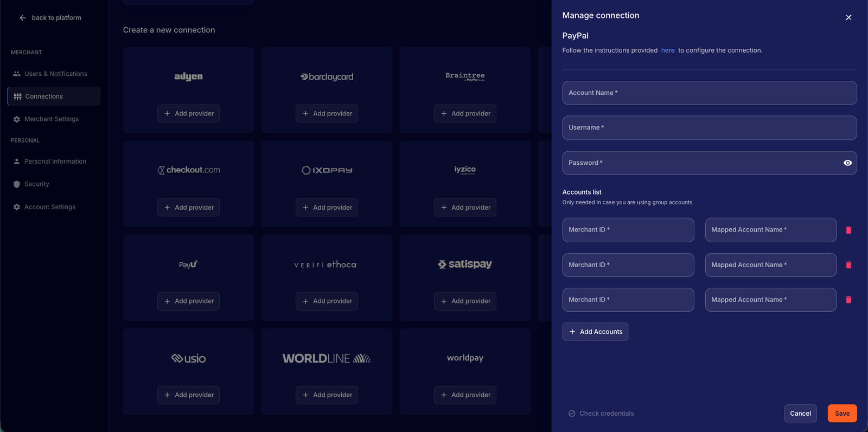Add IXOPAY as a provider
Image resolution: width=868 pixels, height=432 pixels.
click(x=327, y=208)
